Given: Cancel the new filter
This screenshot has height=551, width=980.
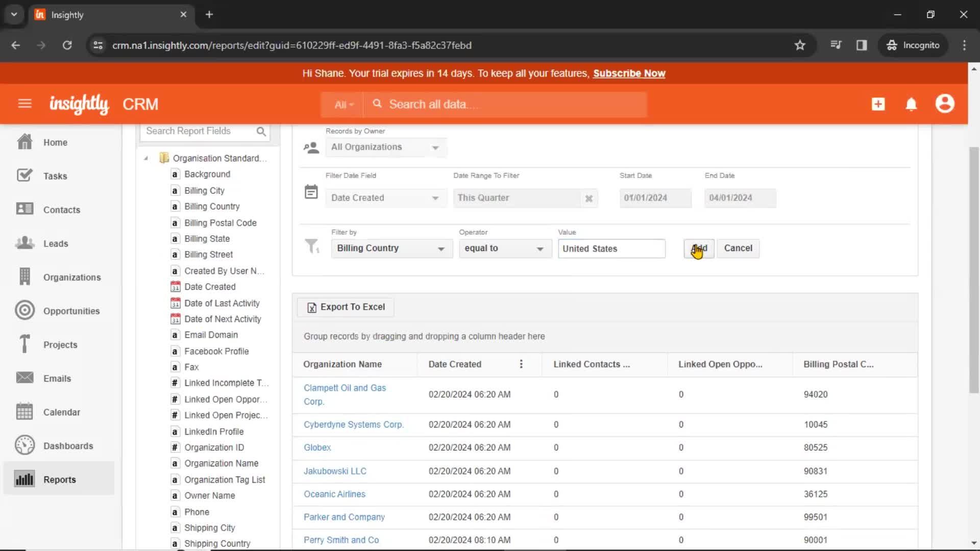Looking at the screenshot, I should click(738, 248).
